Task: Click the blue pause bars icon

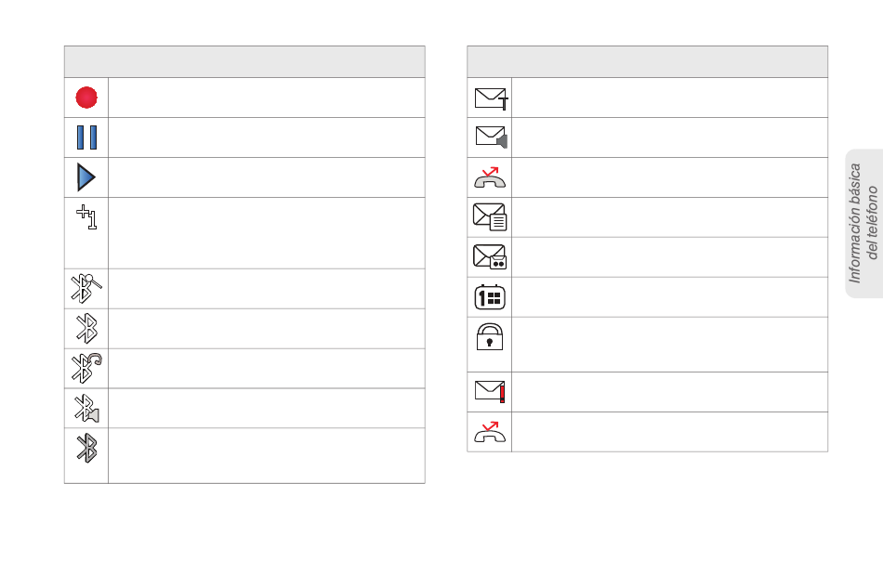Action: pos(86,137)
